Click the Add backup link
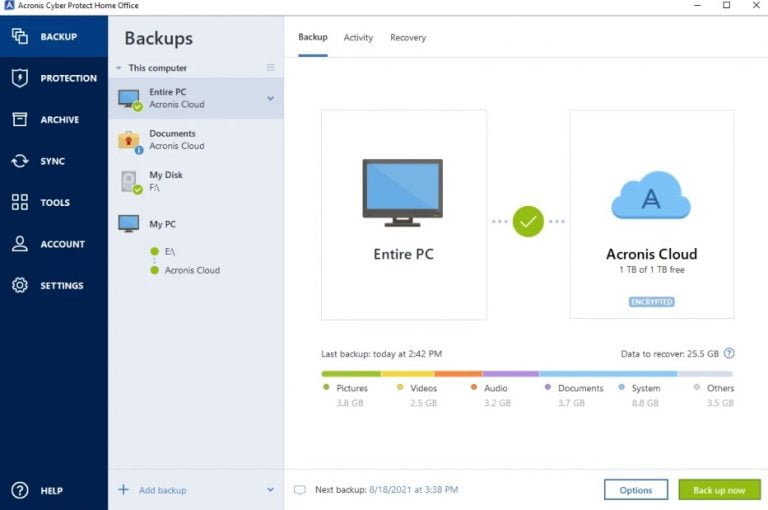The image size is (768, 510). [163, 490]
